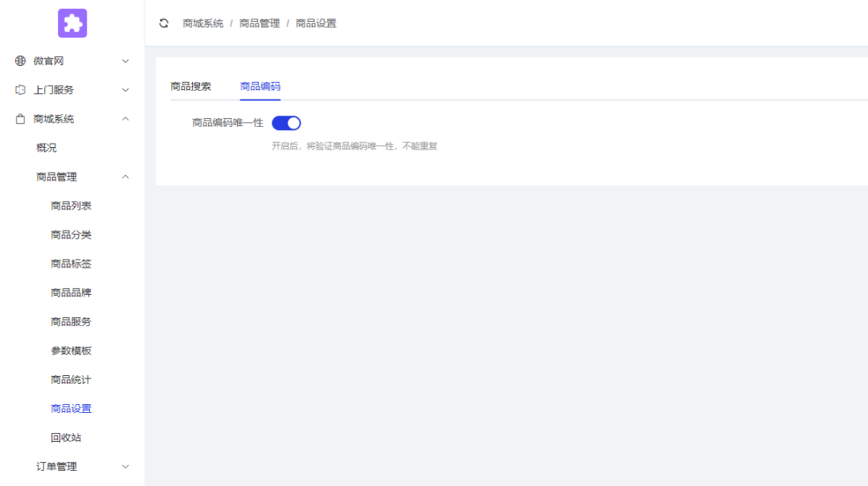Switch to the 商品搜索 tab
868x486 pixels.
click(191, 87)
